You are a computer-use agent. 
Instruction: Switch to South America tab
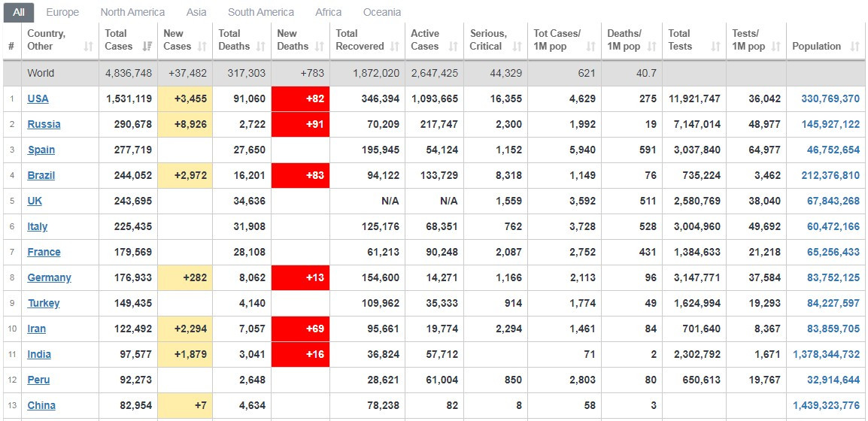click(x=261, y=12)
